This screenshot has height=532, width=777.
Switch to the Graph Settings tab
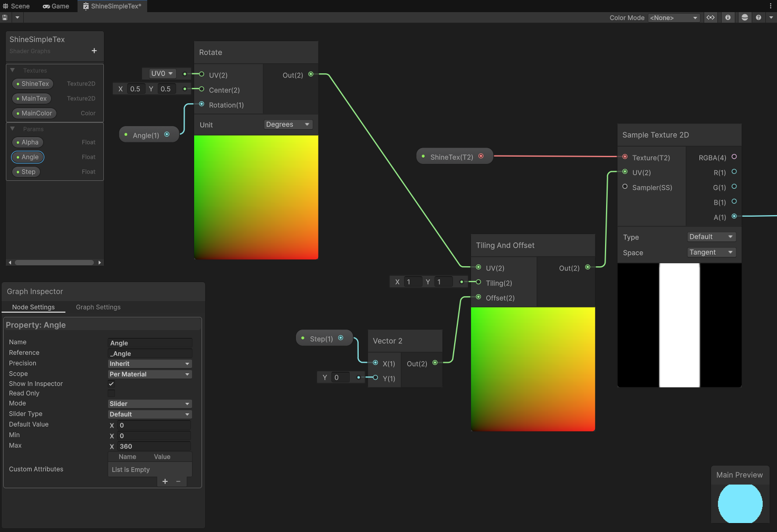98,307
